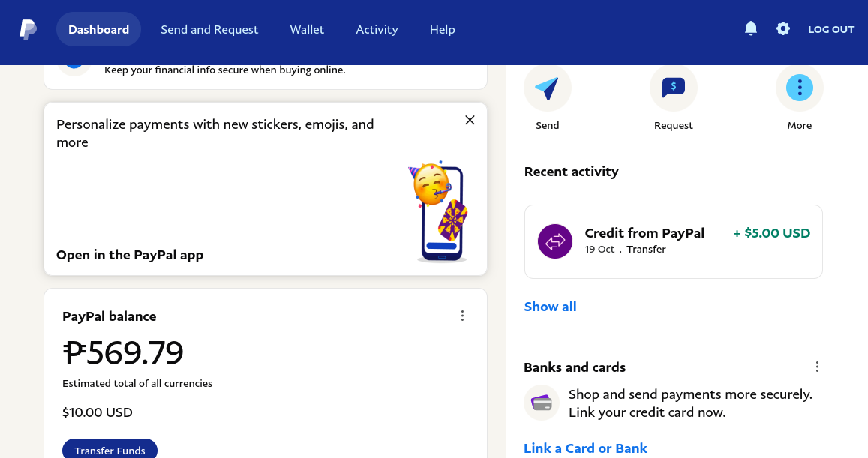Screen dimensions: 868x458
Task: Click the PayPal logo icon
Action: (x=29, y=29)
